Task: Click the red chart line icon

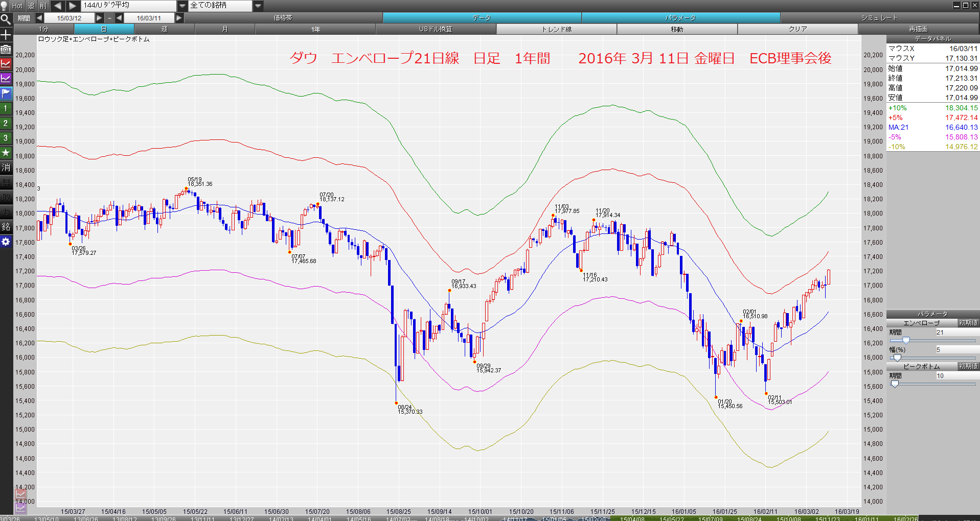Action: (x=6, y=64)
